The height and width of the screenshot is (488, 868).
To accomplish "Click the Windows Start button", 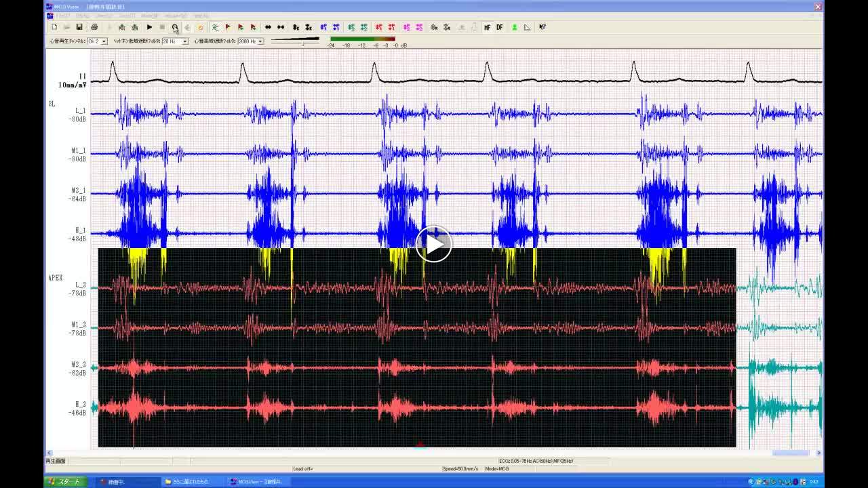I will (64, 482).
